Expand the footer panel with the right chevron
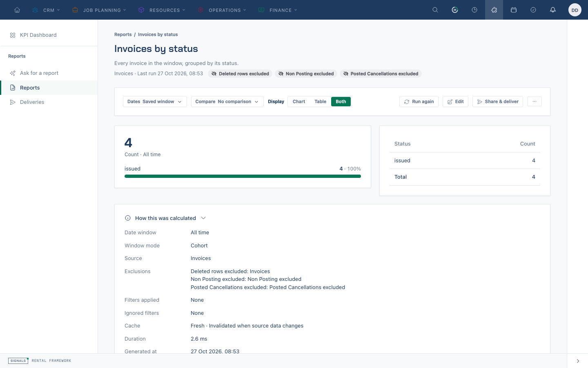The image size is (588, 368). click(x=578, y=361)
